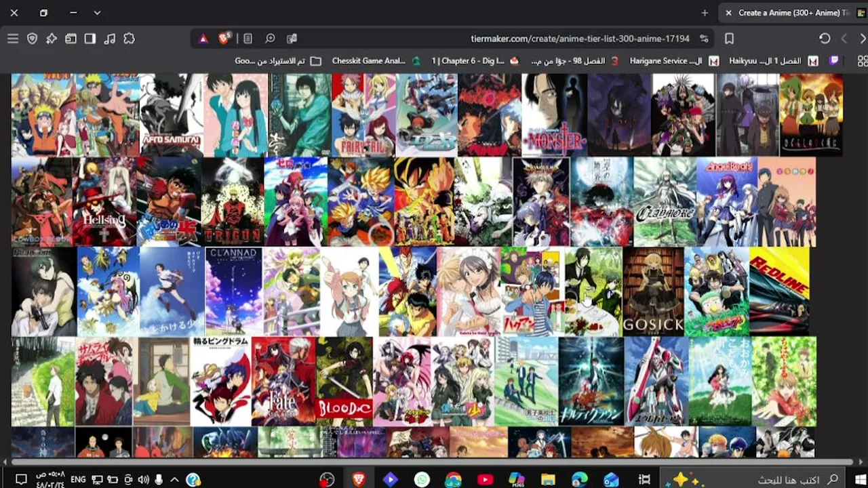Open reader mode page icon
Screen dimensions: 868x488
[248, 39]
